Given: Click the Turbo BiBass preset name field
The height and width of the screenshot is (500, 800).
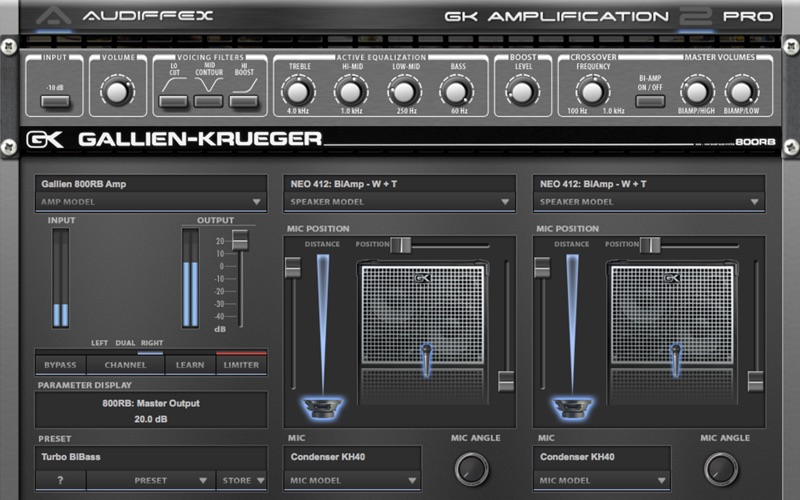Looking at the screenshot, I should click(151, 457).
